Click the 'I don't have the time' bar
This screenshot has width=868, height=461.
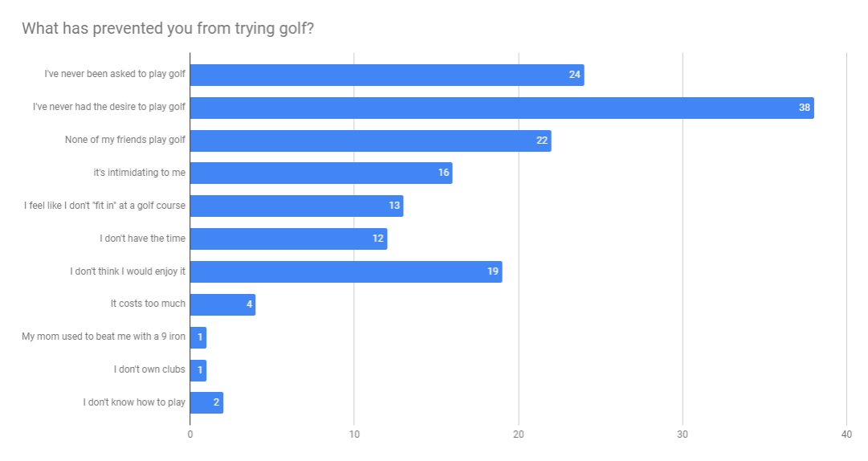point(288,239)
